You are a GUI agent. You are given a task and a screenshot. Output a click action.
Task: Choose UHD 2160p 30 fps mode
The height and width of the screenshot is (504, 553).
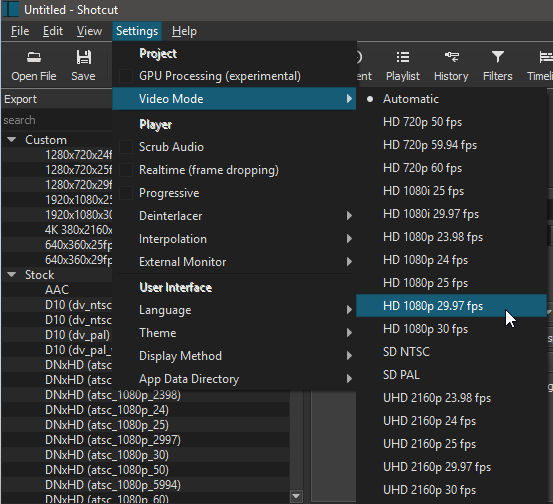[x=451, y=490]
